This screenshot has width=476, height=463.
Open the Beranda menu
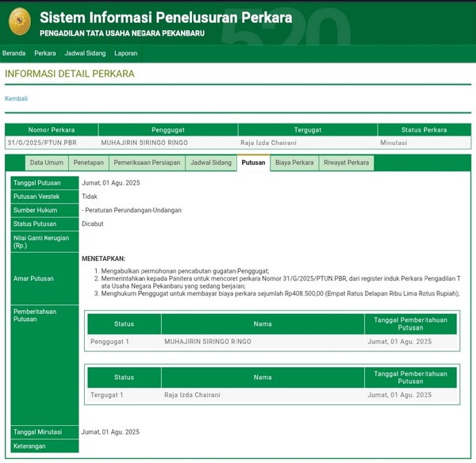tap(13, 53)
